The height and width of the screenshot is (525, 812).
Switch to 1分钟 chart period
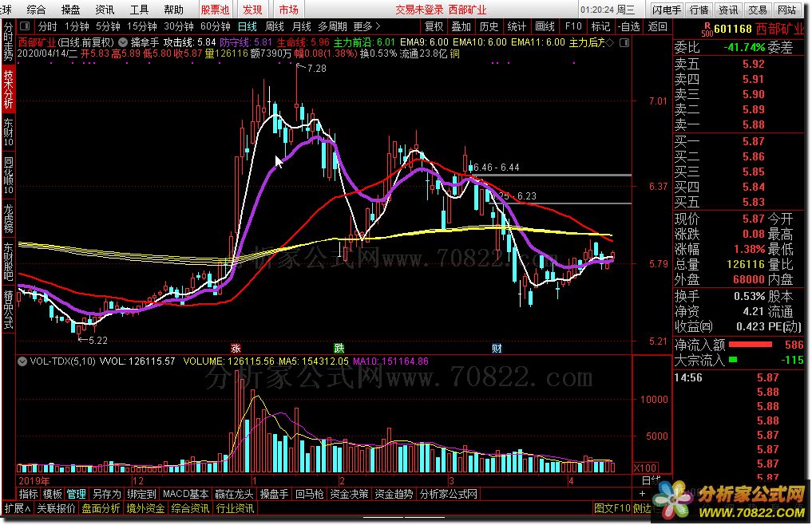click(77, 26)
